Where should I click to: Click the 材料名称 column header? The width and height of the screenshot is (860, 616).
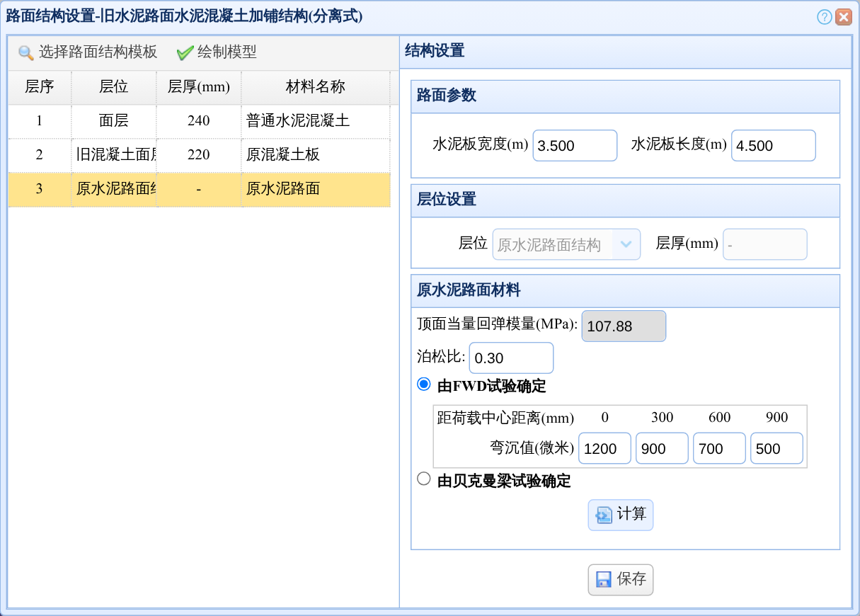316,87
